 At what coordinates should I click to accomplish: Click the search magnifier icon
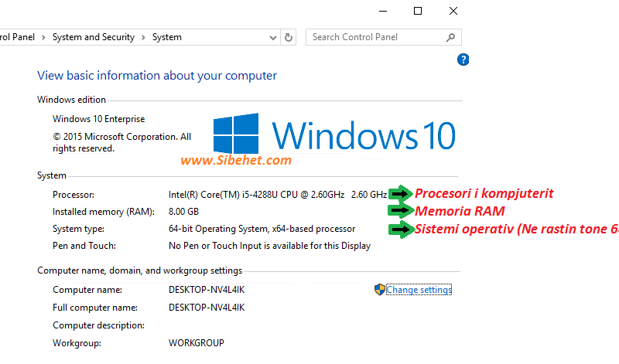450,37
